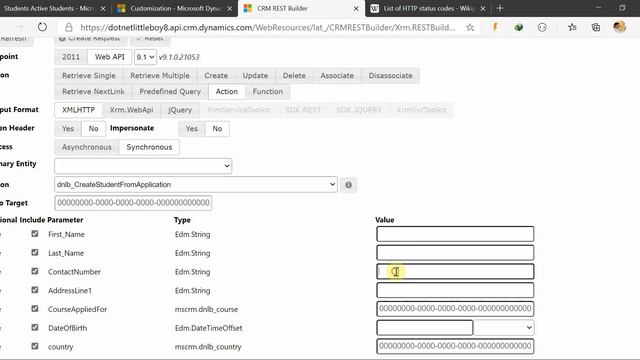The width and height of the screenshot is (640, 360).
Task: Click the AddressLine1 value field
Action: 455,290
